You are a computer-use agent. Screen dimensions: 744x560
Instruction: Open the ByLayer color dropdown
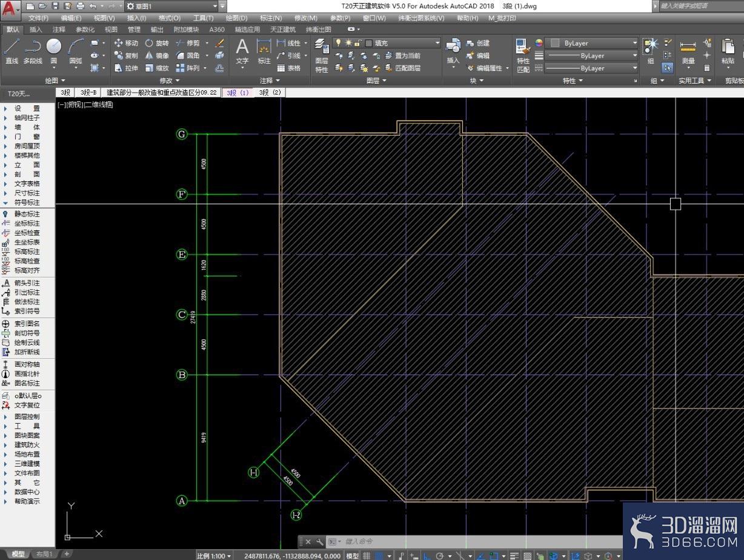click(591, 43)
